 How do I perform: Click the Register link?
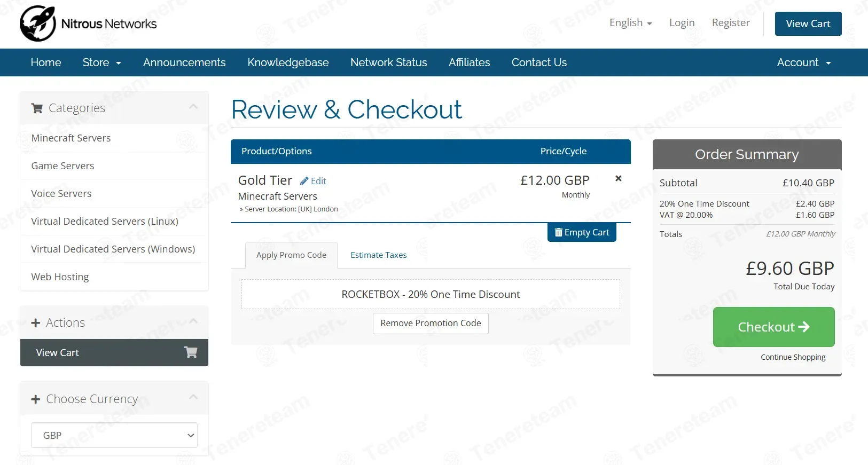point(731,22)
